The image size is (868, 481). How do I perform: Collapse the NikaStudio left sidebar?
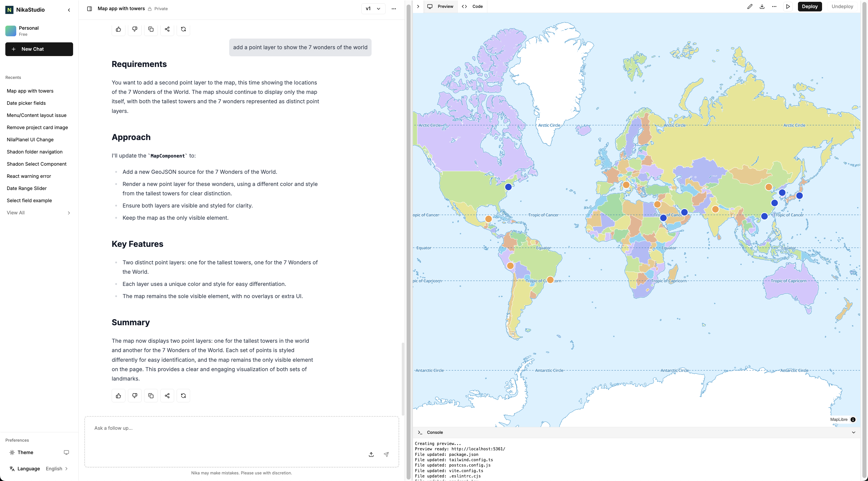(69, 10)
